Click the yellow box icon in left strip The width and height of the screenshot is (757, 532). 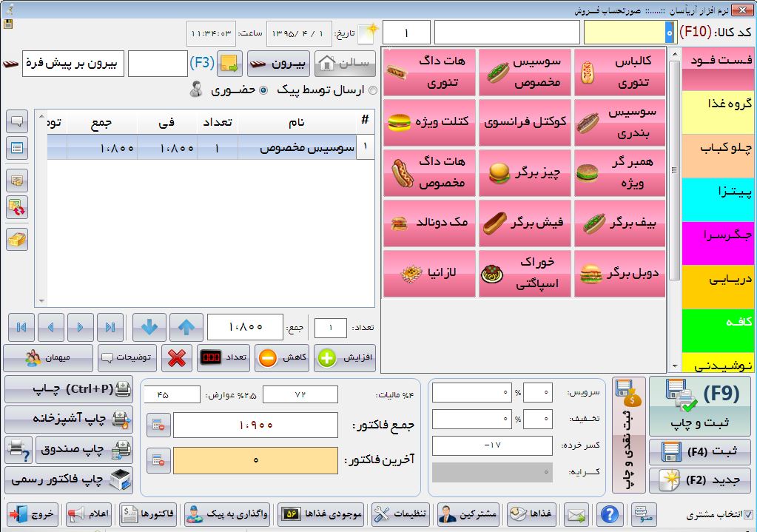[x=17, y=240]
